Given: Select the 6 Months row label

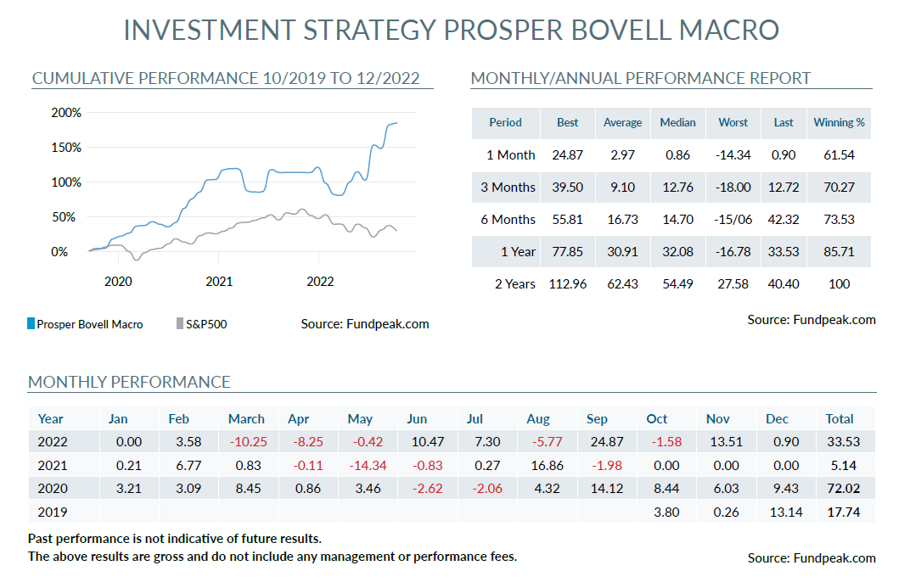Looking at the screenshot, I should 508,220.
